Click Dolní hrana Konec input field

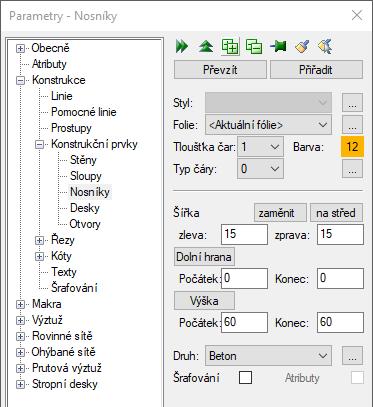point(340,278)
